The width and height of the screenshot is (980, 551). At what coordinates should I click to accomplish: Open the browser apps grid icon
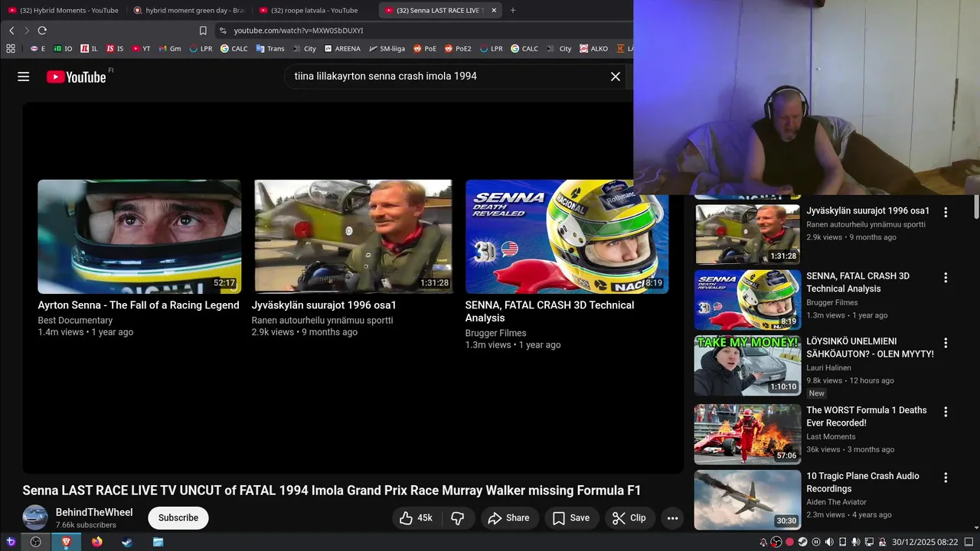[x=11, y=48]
